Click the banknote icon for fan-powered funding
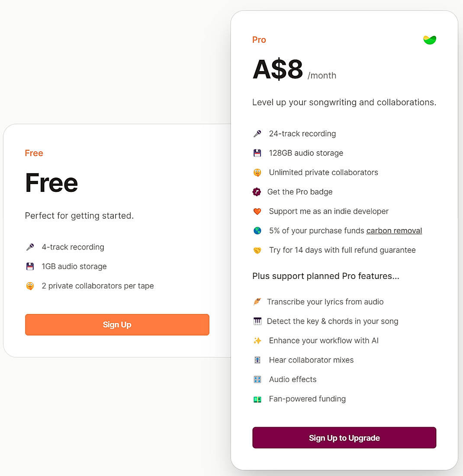The width and height of the screenshot is (463, 476). (x=258, y=399)
